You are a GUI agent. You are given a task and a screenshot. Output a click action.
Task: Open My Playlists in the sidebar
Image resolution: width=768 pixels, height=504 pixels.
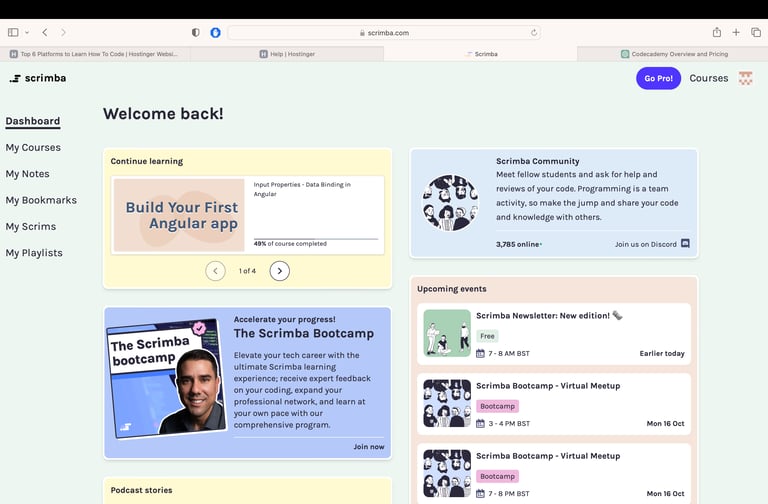pos(34,253)
